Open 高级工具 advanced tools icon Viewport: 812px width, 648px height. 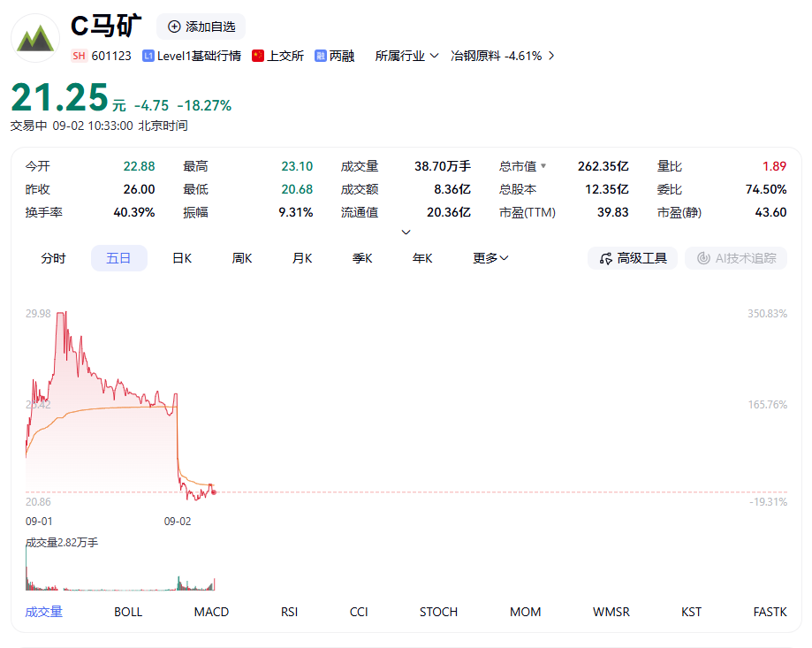605,258
